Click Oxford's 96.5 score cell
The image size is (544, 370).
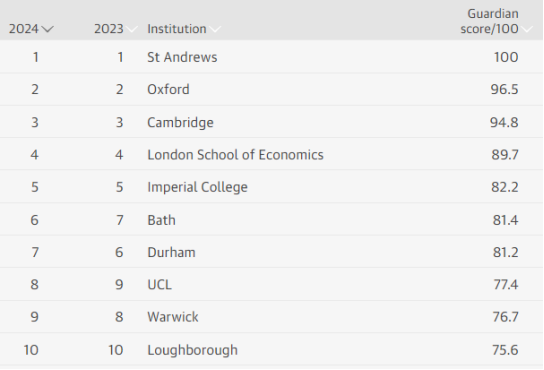[504, 89]
